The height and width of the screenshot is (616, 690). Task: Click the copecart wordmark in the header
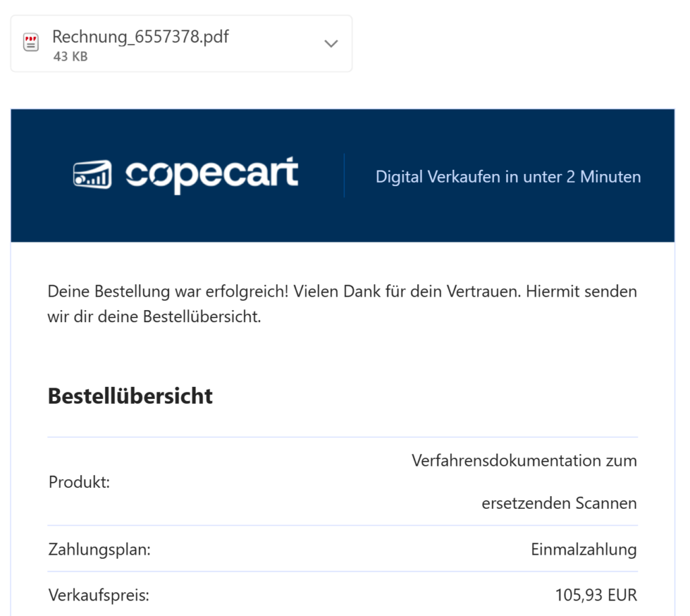pos(212,175)
